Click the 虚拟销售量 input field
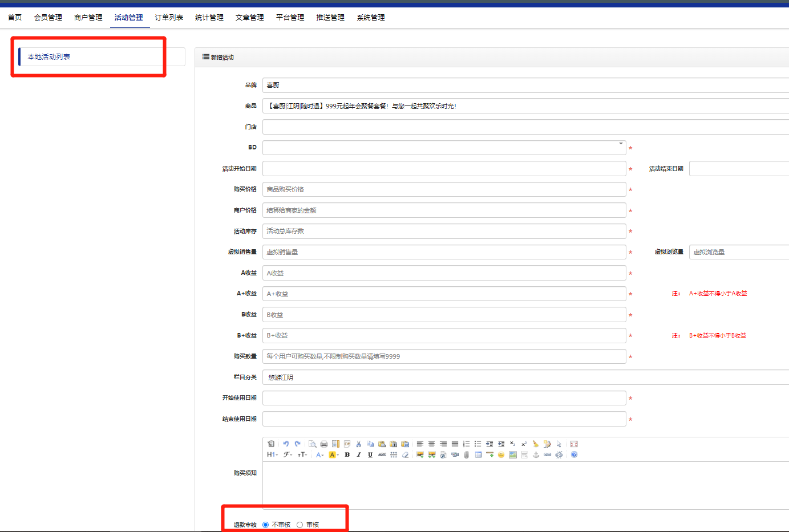The image size is (789, 532). (444, 252)
